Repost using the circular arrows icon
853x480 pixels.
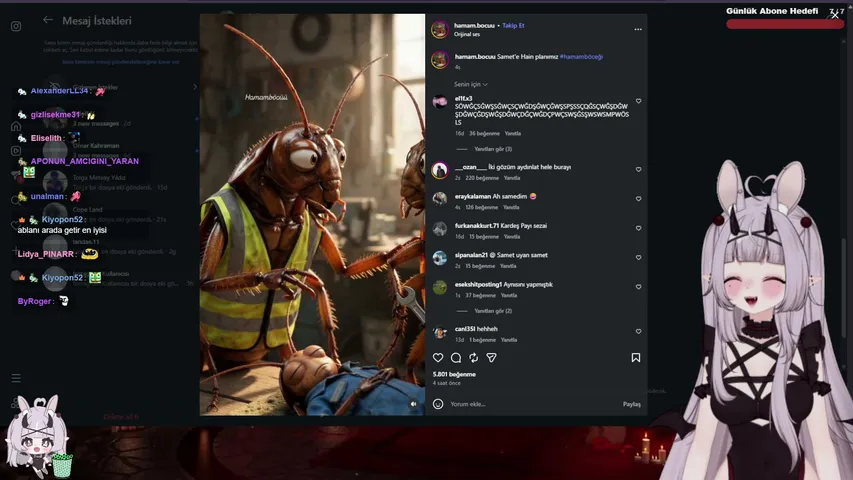click(474, 358)
